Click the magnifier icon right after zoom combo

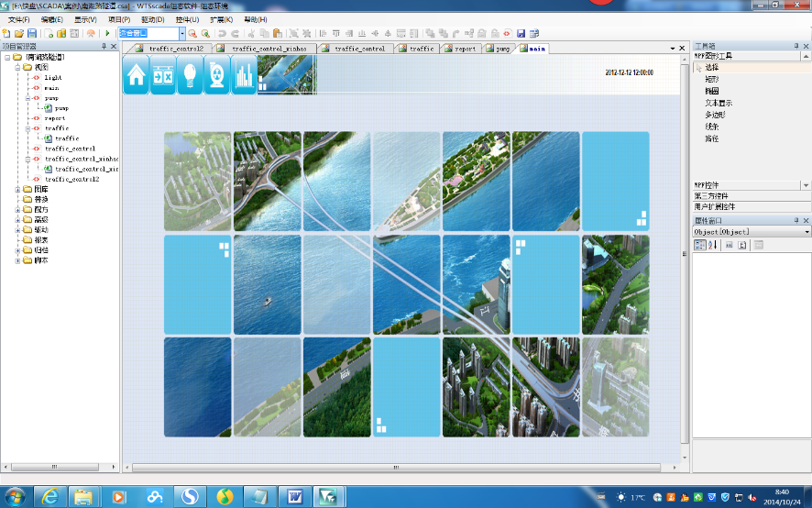[192, 33]
